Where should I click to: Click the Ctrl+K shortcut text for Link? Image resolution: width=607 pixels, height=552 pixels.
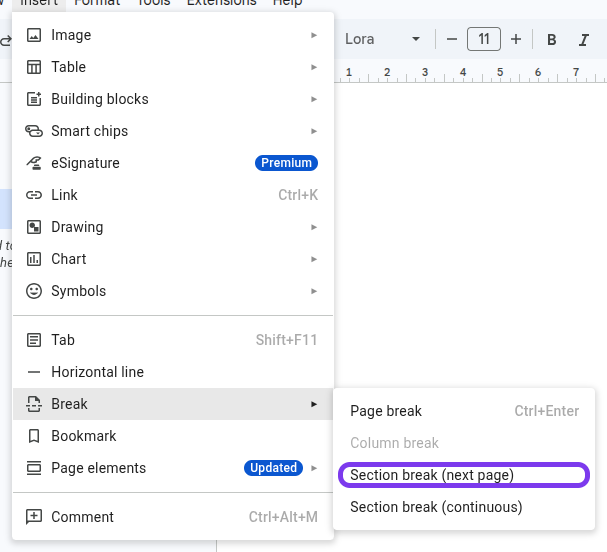298,195
